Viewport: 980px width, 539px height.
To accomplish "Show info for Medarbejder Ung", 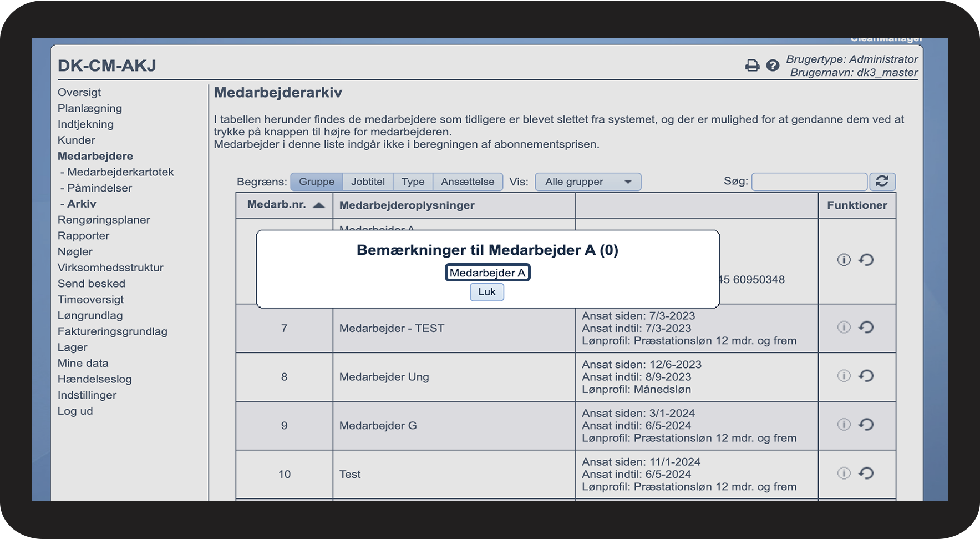I will pos(844,376).
